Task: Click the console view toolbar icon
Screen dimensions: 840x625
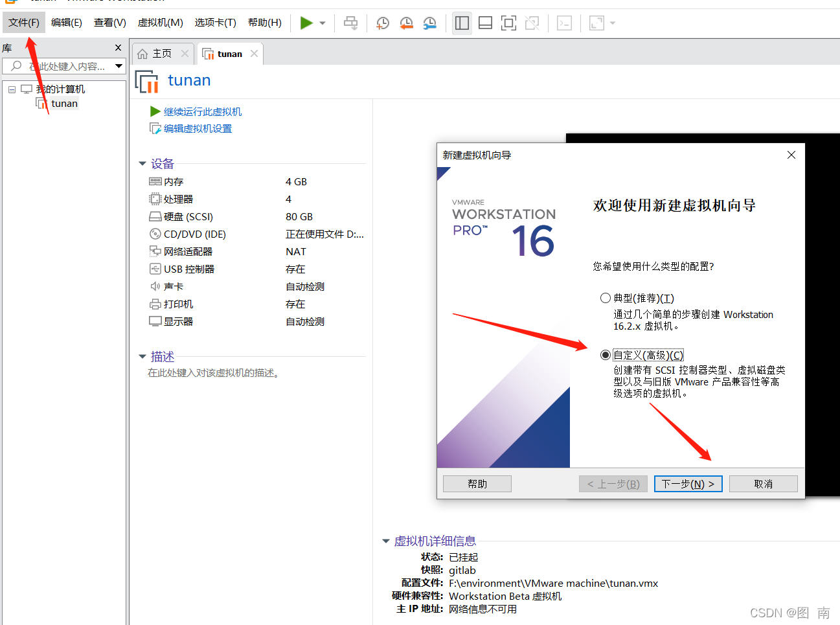Action: (x=565, y=23)
